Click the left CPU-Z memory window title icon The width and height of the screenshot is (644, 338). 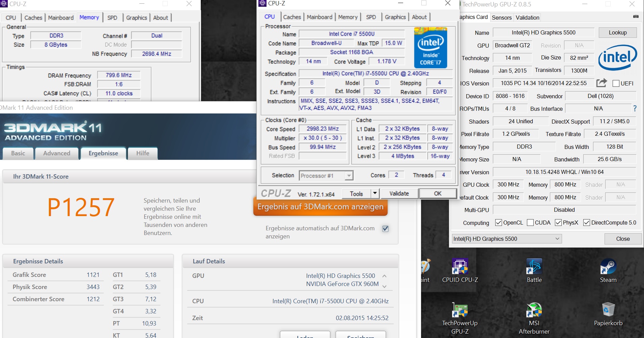(x=4, y=4)
